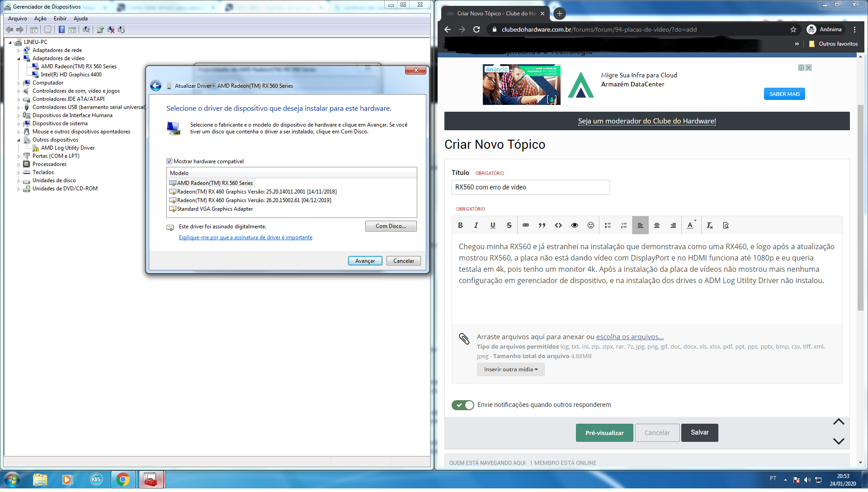Collapse the Outros dispositivos node
The width and height of the screenshot is (868, 492).
point(19,140)
